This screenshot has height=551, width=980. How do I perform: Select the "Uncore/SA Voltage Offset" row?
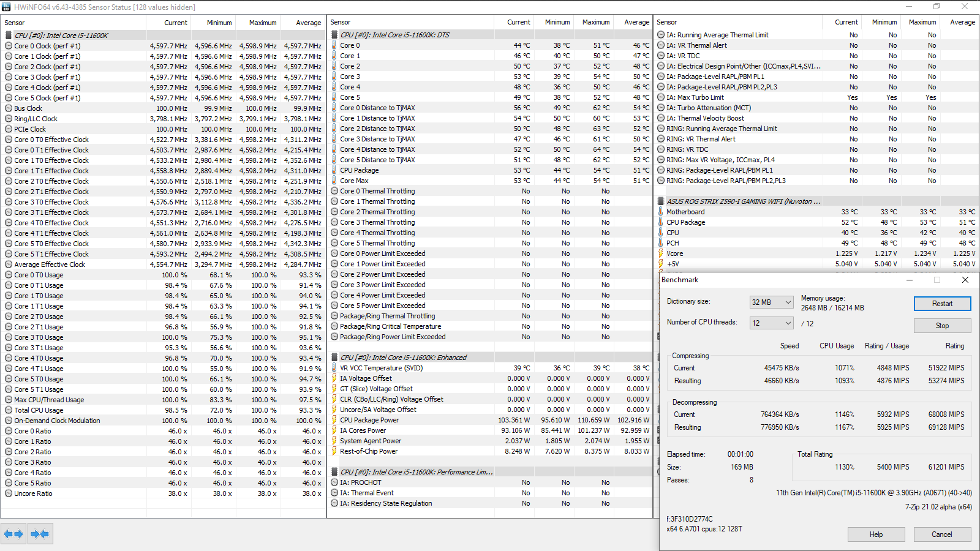490,410
